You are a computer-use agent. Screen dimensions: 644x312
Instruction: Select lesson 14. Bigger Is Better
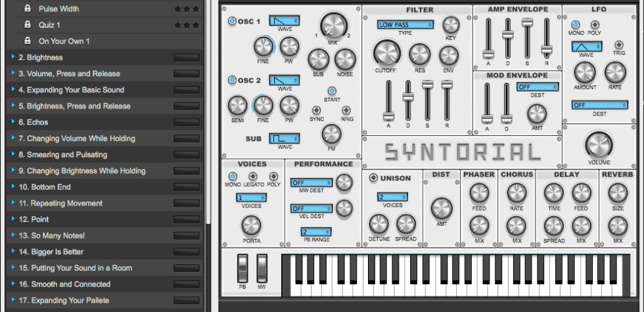pyautogui.click(x=104, y=252)
